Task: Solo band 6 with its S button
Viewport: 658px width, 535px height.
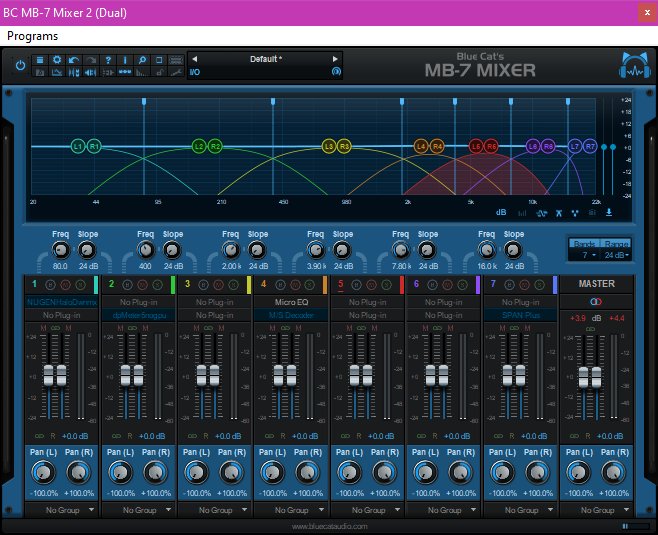Action: [x=462, y=285]
